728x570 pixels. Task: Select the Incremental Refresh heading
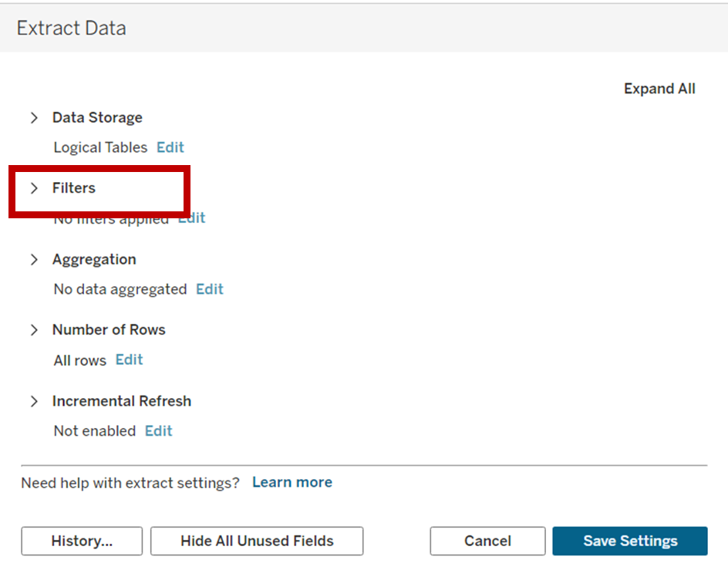122,401
